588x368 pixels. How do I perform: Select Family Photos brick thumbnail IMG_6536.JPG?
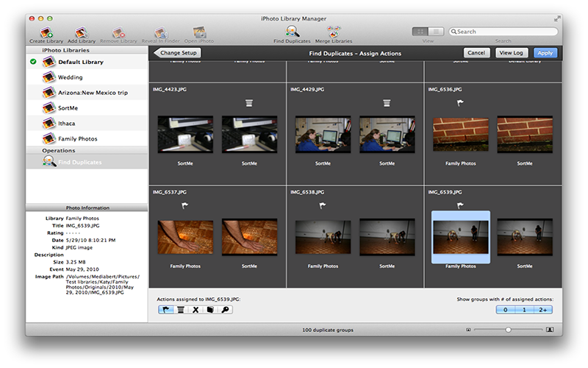click(x=461, y=135)
